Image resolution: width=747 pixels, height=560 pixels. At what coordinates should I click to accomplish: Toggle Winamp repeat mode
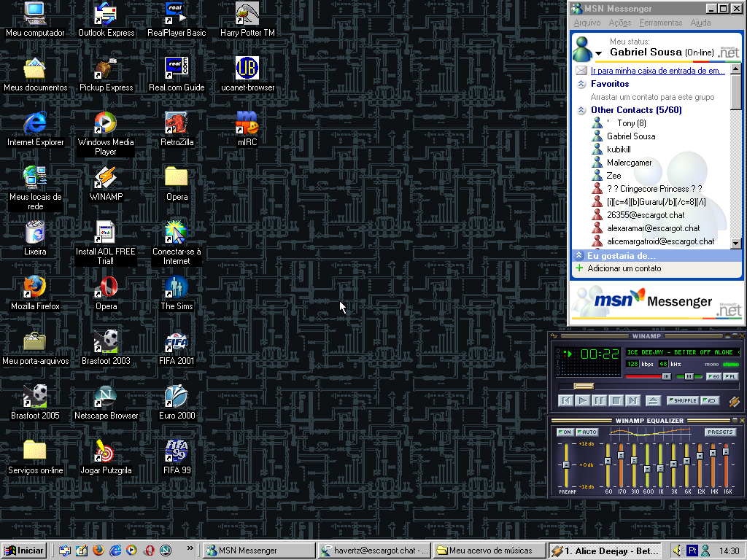(x=709, y=400)
